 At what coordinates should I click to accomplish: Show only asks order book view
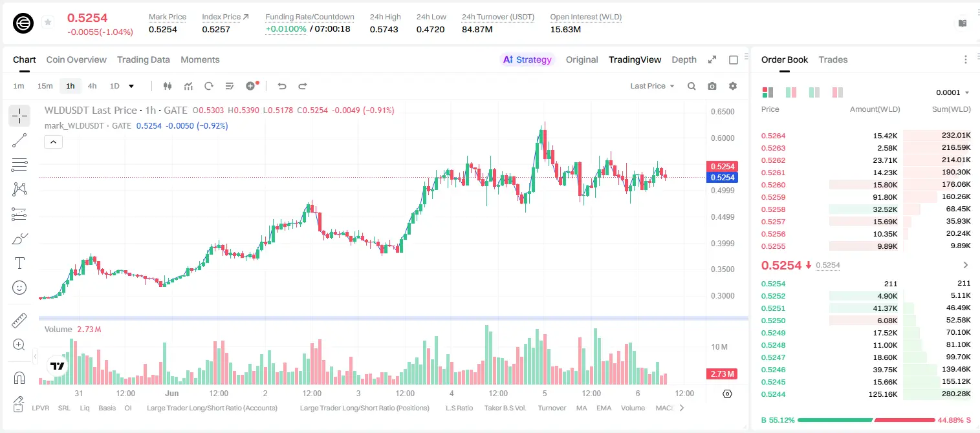(838, 92)
